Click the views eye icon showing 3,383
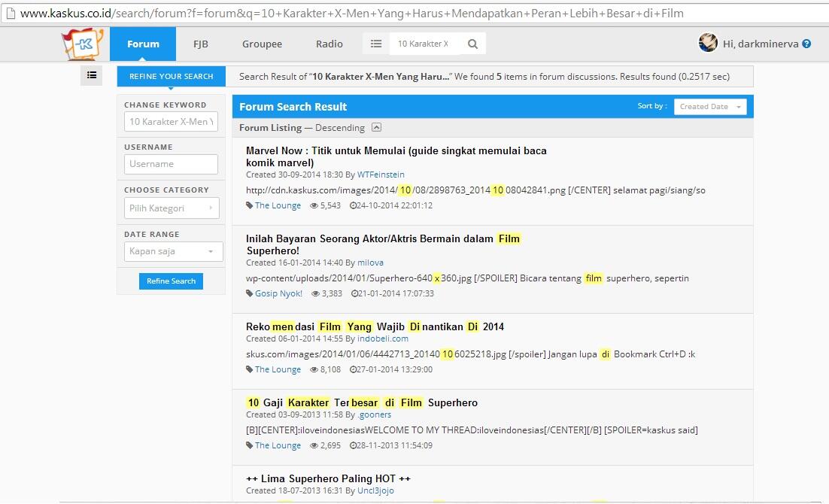The height and width of the screenshot is (504, 829). (316, 293)
